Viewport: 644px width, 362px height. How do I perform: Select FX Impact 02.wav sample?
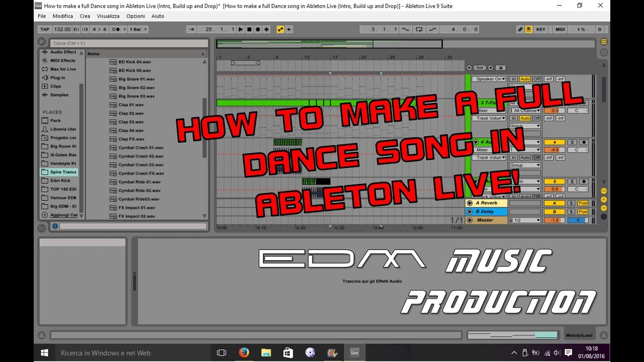(x=133, y=216)
